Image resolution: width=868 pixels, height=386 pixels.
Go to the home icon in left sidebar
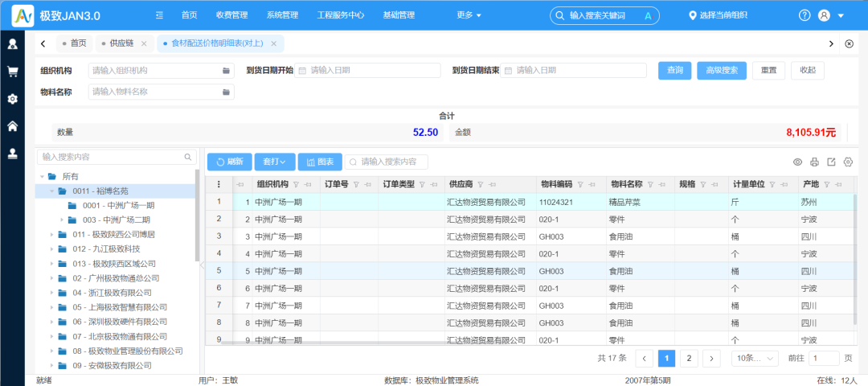[x=12, y=126]
